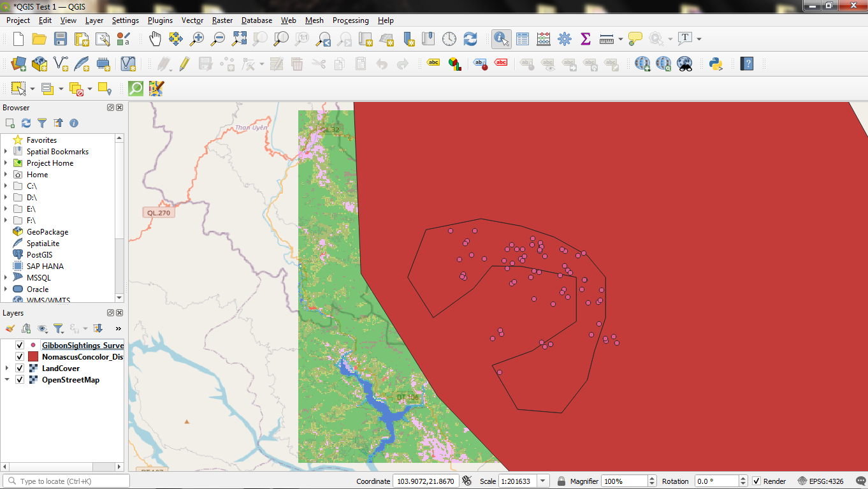Open the attribute table
This screenshot has width=868, height=489.
point(523,39)
